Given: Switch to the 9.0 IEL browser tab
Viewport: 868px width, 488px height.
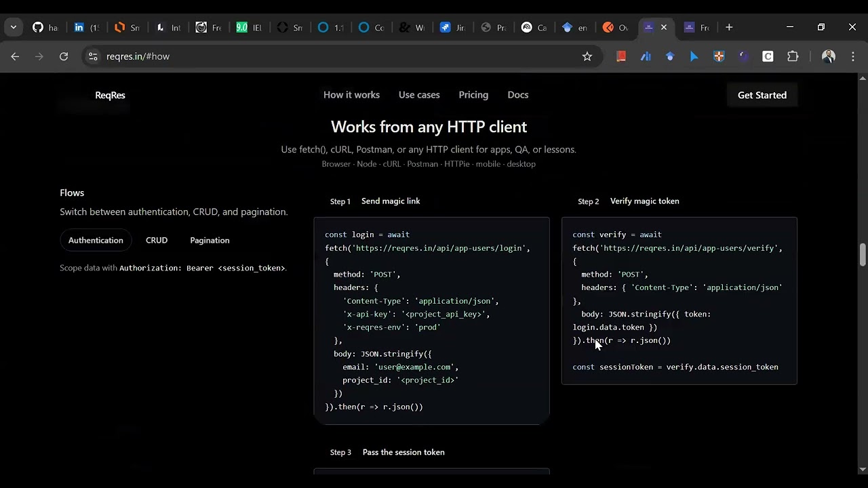Looking at the screenshot, I should (249, 27).
